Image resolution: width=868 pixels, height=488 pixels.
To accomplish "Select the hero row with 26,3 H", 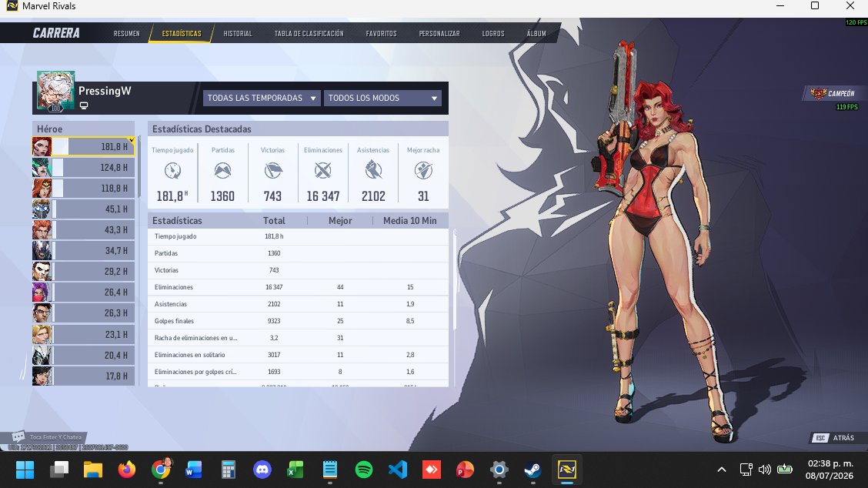I will click(x=84, y=313).
